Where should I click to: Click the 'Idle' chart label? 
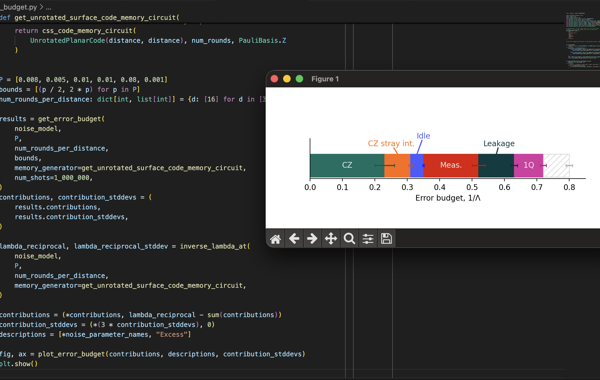coord(423,136)
